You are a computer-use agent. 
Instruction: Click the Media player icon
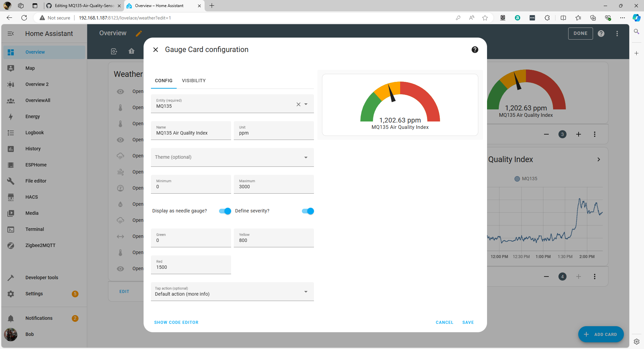[11, 213]
